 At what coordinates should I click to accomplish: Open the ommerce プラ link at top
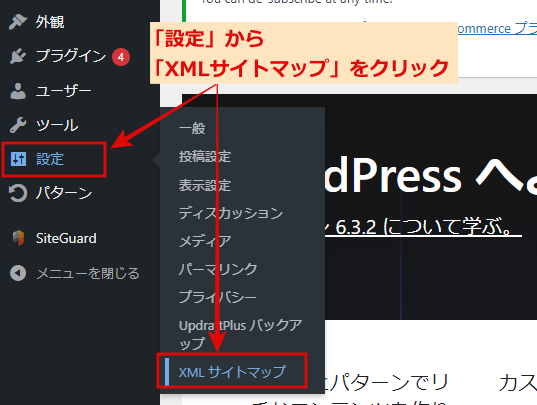497,28
